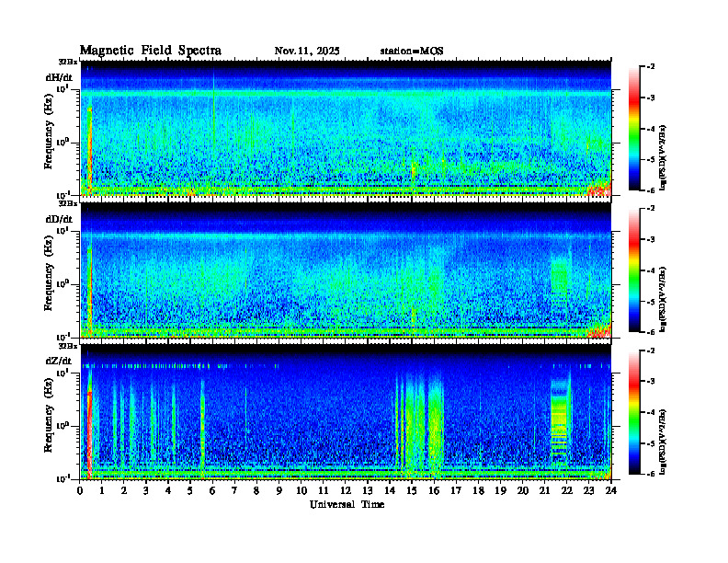The height and width of the screenshot is (563, 728).
Task: Click the "Universal Time" axis label
Action: pos(347,504)
